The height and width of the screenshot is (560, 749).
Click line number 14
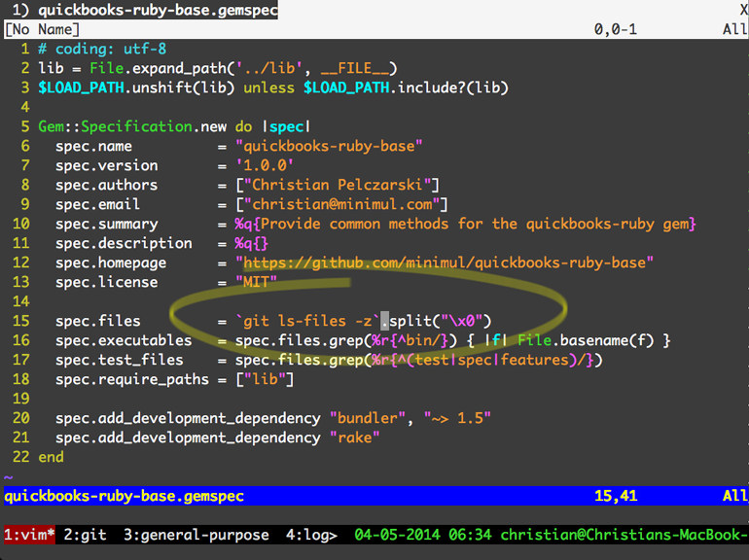point(21,301)
